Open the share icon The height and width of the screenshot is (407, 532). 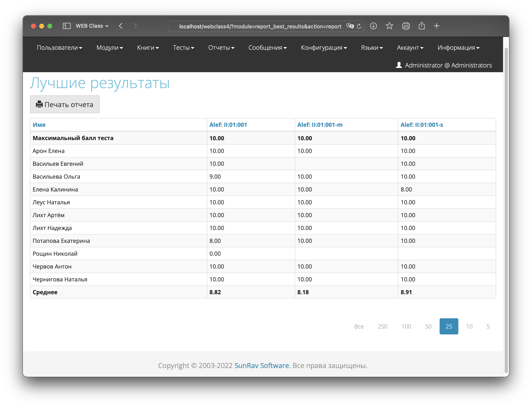click(422, 26)
